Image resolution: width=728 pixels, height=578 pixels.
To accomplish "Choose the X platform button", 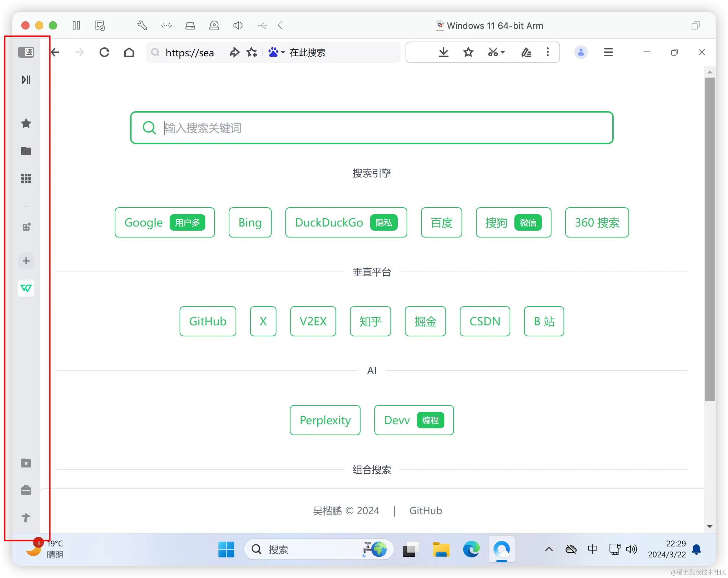I will 263,321.
